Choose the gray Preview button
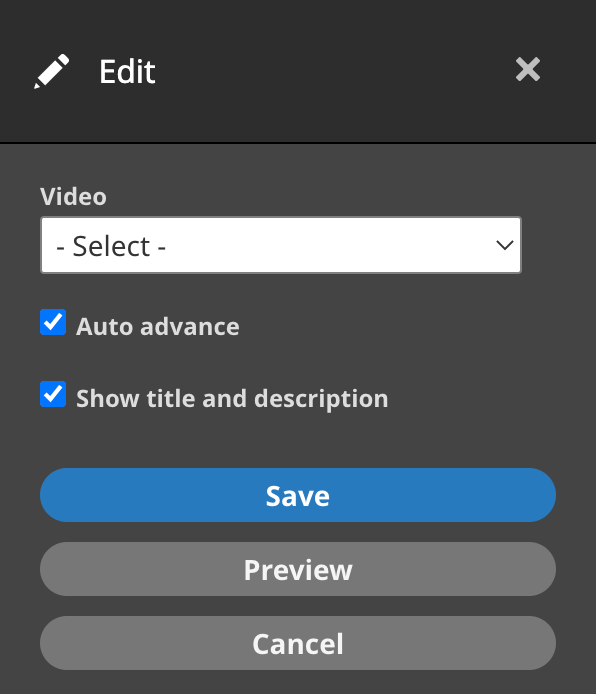The image size is (596, 694). (x=298, y=569)
